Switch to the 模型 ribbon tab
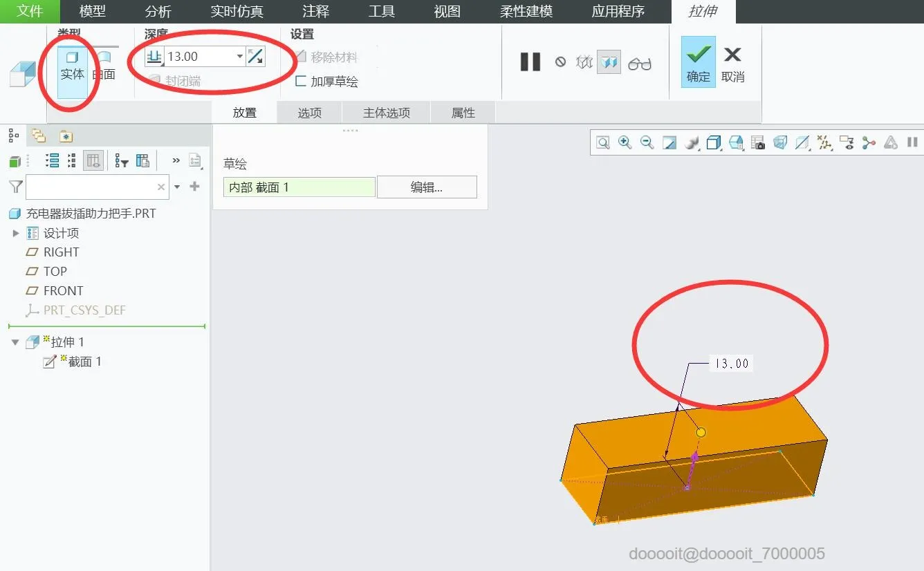The height and width of the screenshot is (571, 924). [93, 12]
